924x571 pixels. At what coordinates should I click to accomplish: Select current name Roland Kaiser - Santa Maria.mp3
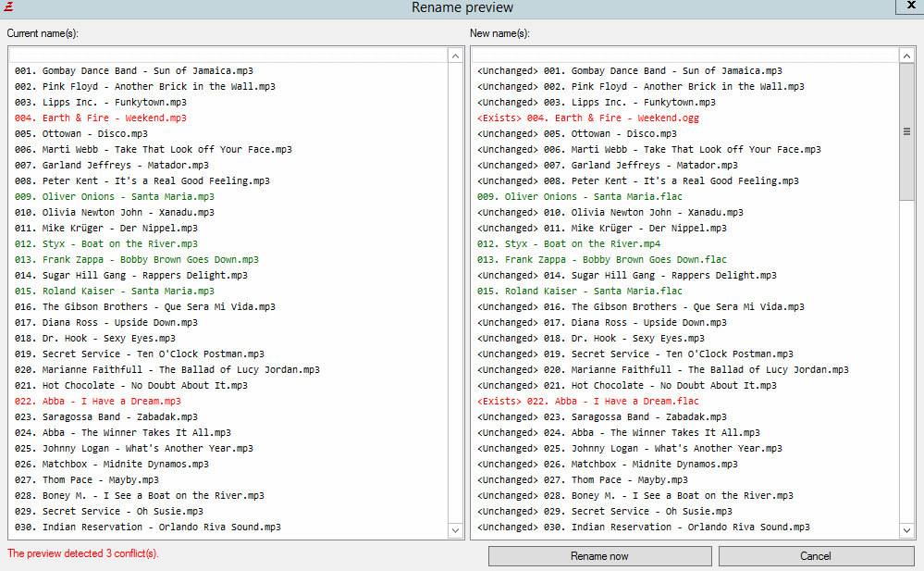pos(114,292)
